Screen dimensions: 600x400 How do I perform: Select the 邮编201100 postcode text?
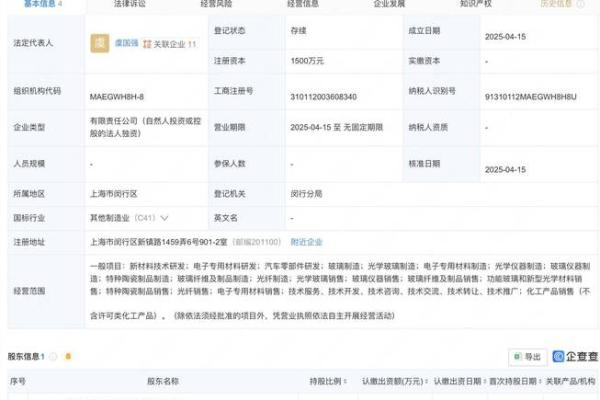point(256,242)
